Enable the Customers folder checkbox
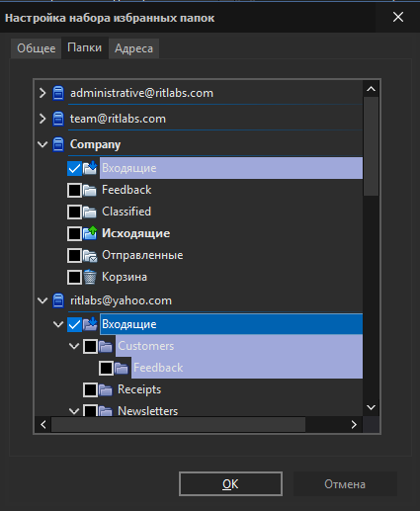This screenshot has height=511, width=420. [x=90, y=346]
